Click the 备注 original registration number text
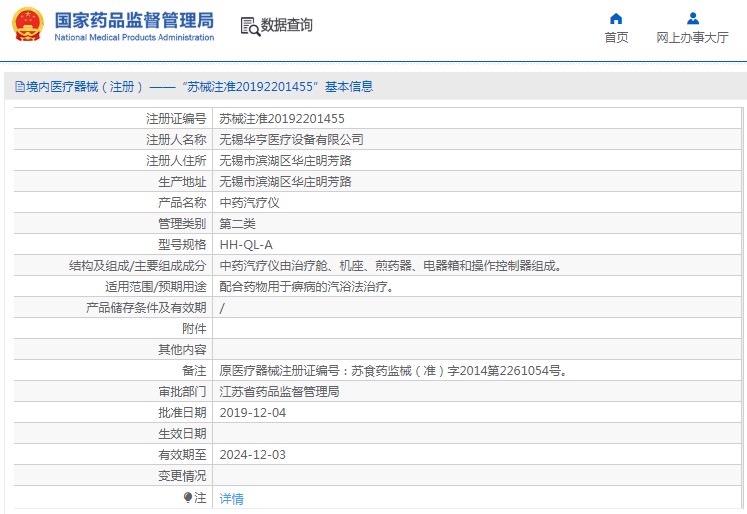 click(394, 371)
